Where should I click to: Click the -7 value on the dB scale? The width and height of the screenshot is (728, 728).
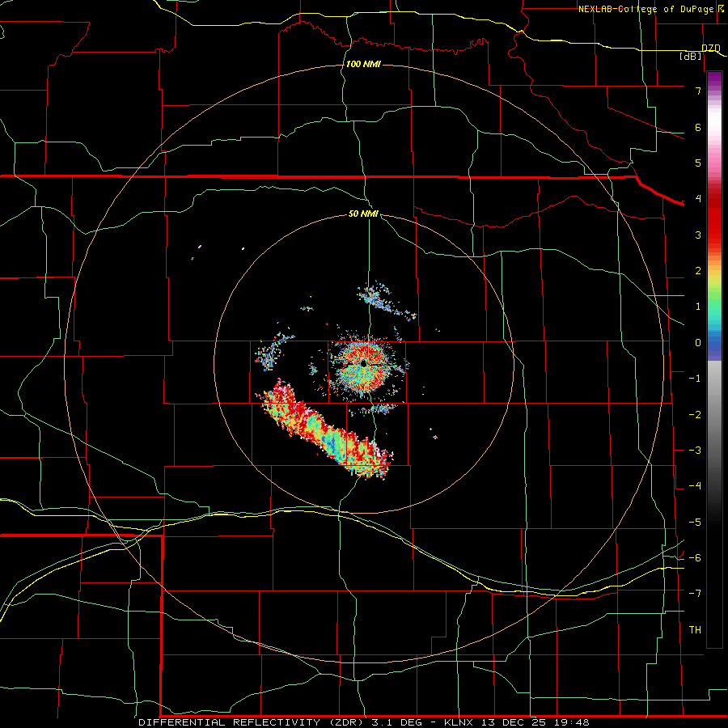695,594
